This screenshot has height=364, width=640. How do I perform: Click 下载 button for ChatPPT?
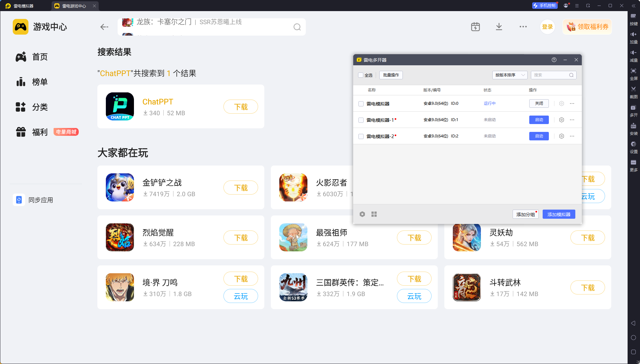coord(241,107)
